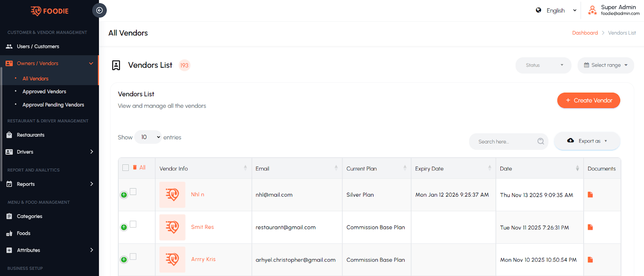Click Arrry Kris vendor logo thumbnail
This screenshot has width=644, height=276.
(172, 259)
